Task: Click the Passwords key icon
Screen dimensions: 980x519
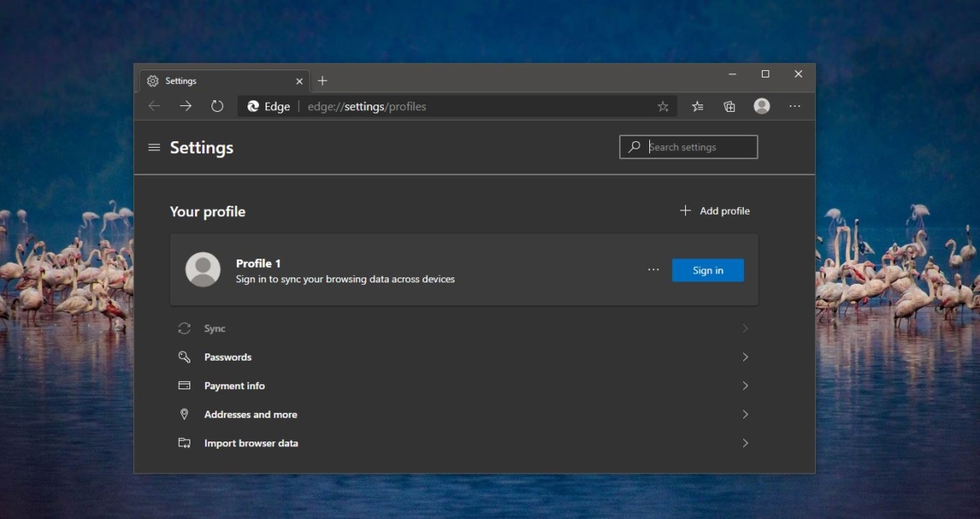Action: coord(184,357)
